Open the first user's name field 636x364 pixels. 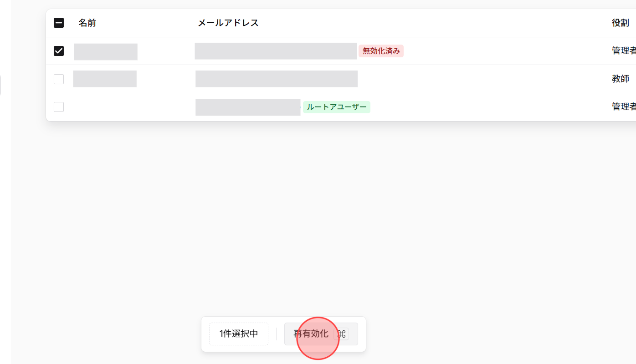tap(105, 51)
